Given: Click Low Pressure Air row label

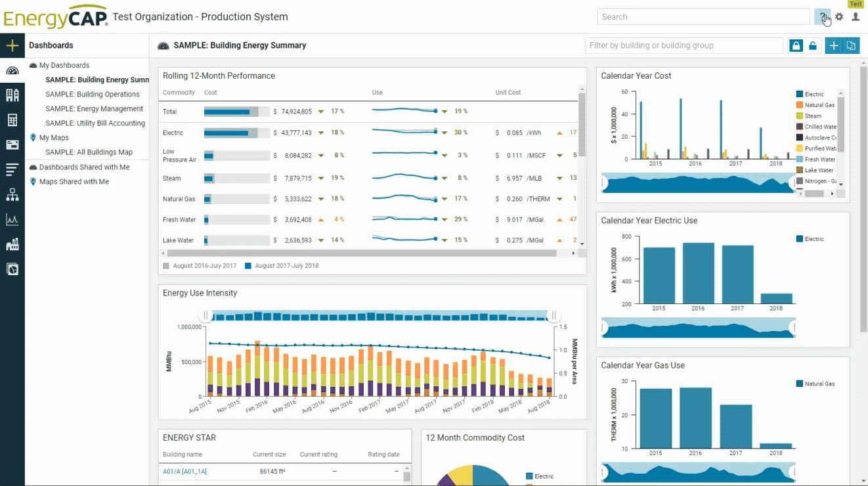Looking at the screenshot, I should pos(179,156).
